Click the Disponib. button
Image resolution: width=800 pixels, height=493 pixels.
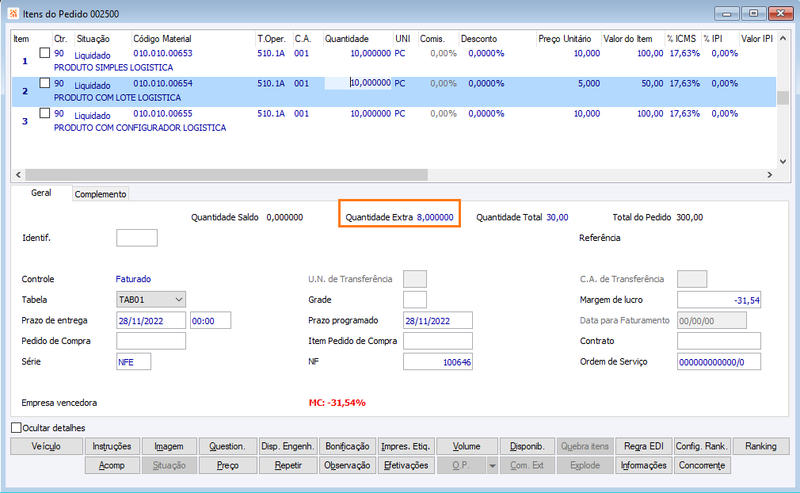pos(527,446)
